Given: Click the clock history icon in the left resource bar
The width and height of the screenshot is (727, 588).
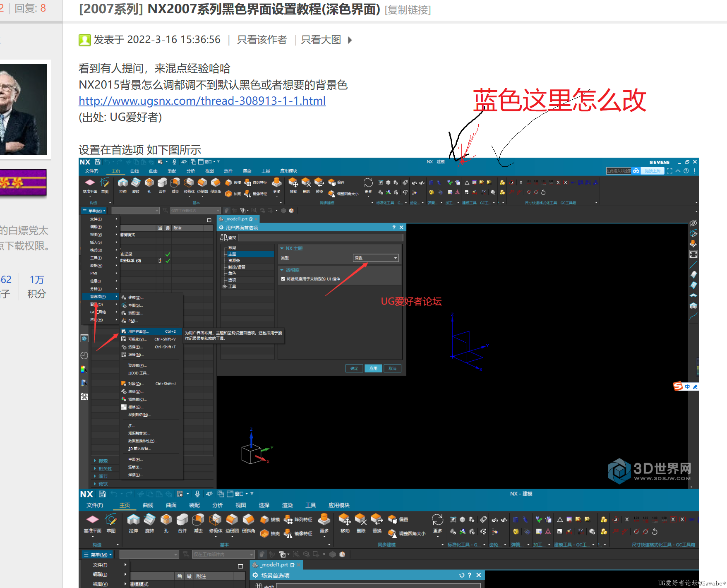Looking at the screenshot, I should coord(84,355).
